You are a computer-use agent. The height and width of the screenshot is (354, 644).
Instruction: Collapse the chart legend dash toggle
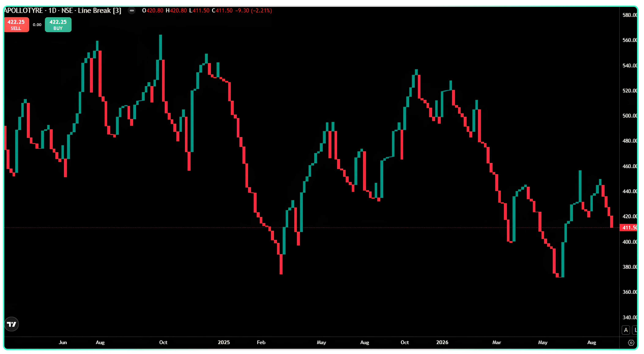[x=132, y=11]
